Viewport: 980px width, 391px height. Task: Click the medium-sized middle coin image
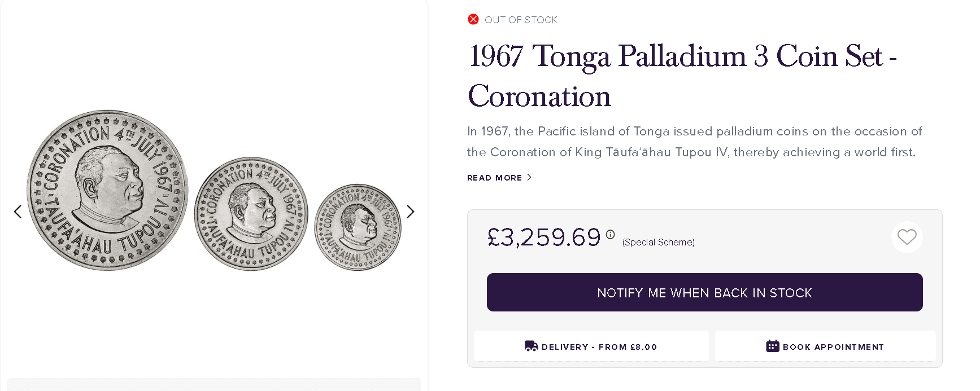pyautogui.click(x=251, y=213)
